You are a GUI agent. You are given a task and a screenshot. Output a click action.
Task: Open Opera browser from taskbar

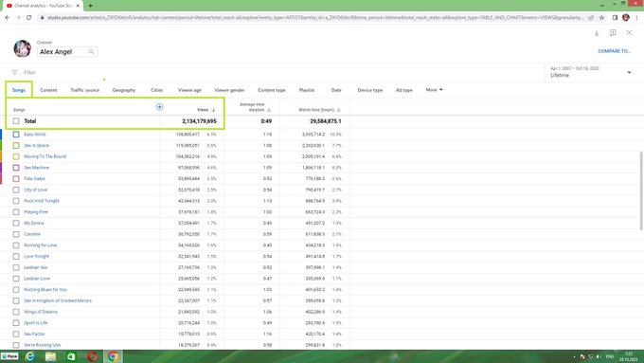click(x=92, y=356)
